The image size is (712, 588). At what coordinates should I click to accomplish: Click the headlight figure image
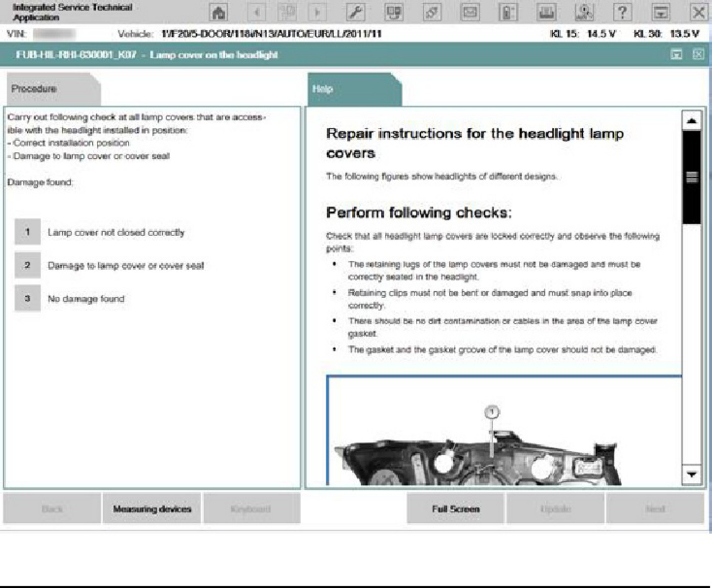coord(503,432)
